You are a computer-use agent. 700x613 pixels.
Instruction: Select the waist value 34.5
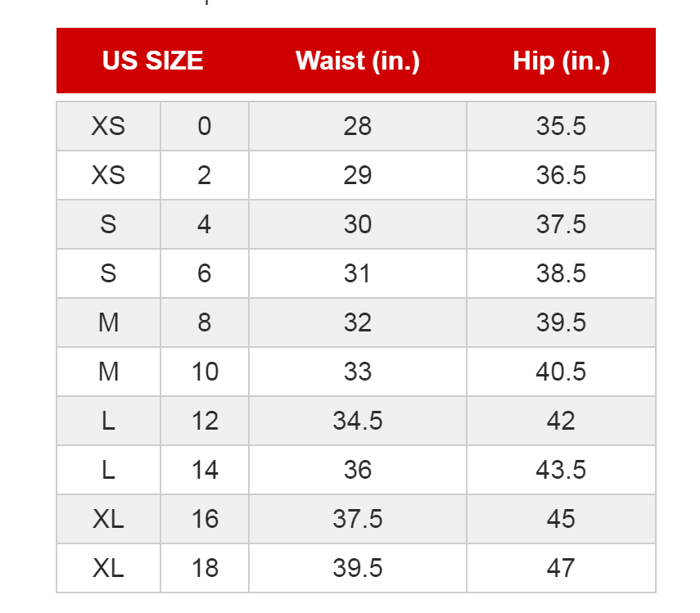pyautogui.click(x=358, y=421)
